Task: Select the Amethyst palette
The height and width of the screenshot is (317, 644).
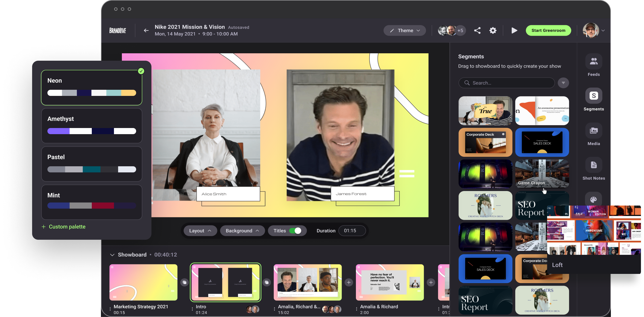Action: tap(92, 125)
